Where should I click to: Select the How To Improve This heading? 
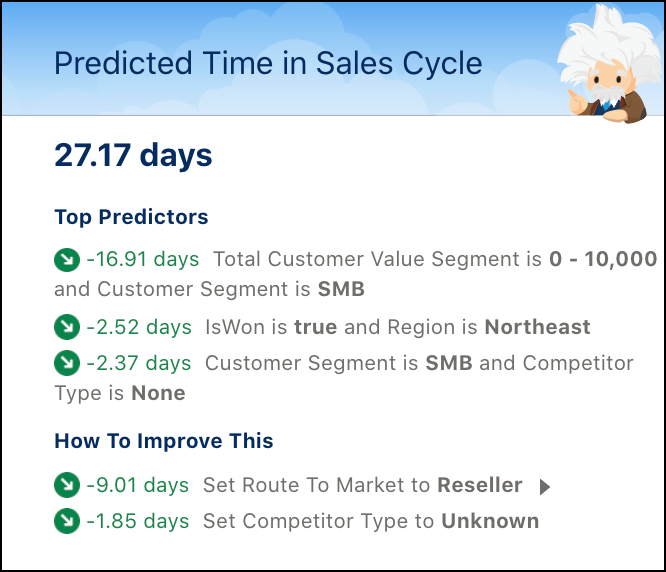(164, 441)
